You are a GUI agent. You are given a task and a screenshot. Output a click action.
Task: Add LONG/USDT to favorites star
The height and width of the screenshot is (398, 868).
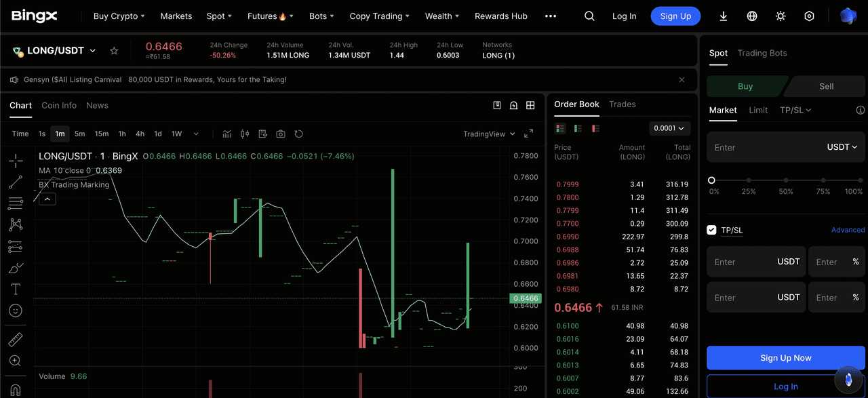(x=114, y=51)
